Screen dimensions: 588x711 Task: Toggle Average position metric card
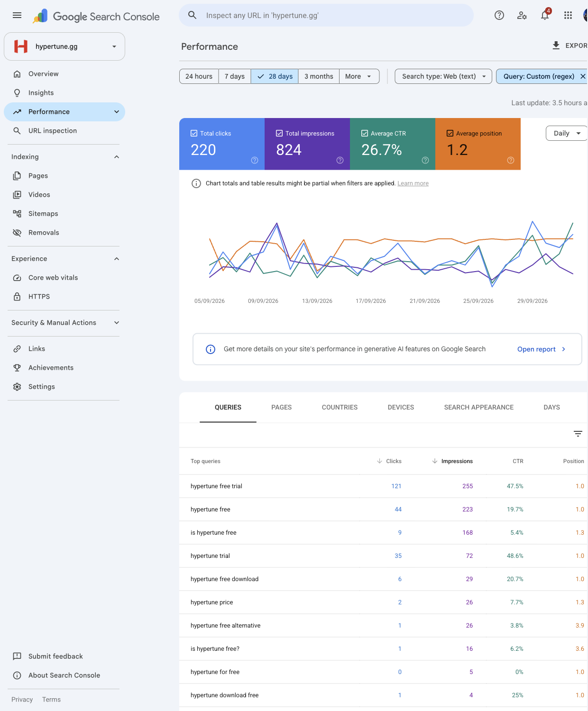pyautogui.click(x=478, y=144)
